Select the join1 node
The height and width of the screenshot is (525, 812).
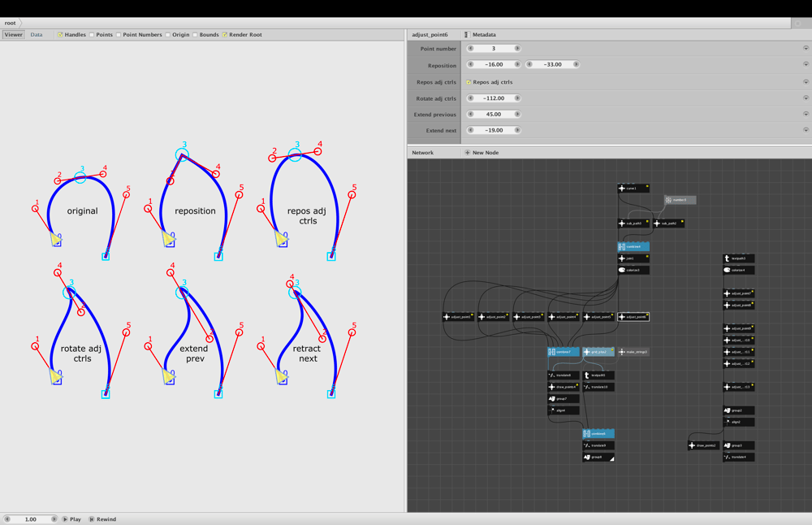tap(634, 258)
